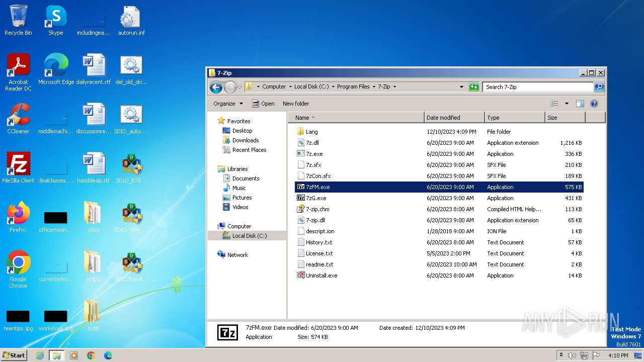The height and width of the screenshot is (362, 644).
Task: Click the Open toolbar button
Action: point(263,104)
